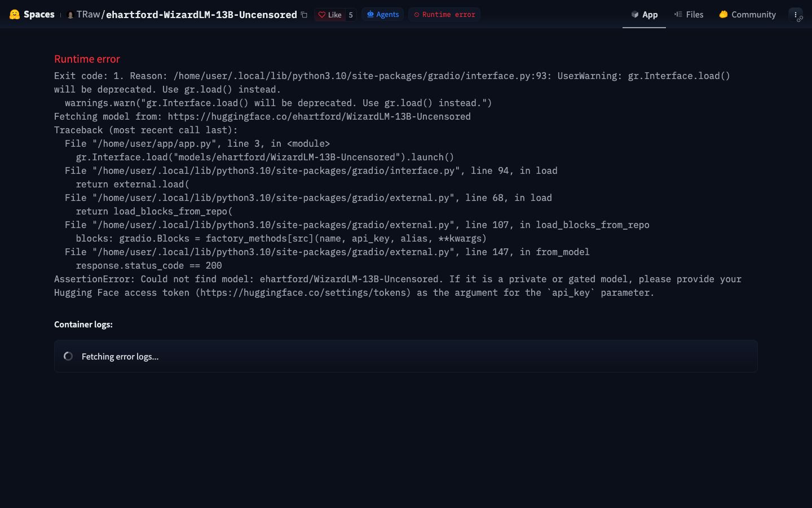Viewport: 812px width, 508px height.
Task: Click the app.py line 3 traceback entry
Action: click(x=197, y=143)
